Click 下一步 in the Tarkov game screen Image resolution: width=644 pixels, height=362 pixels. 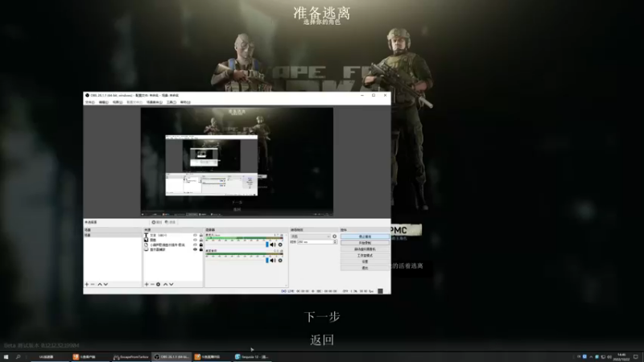point(322,317)
